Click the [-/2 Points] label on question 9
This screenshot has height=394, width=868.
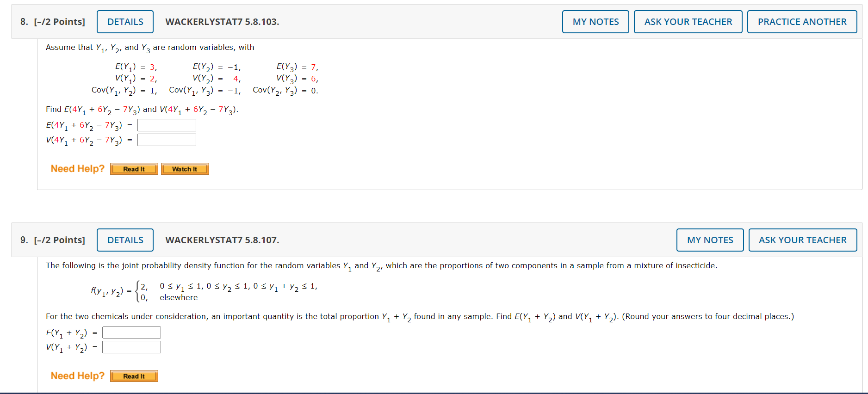[x=60, y=240]
